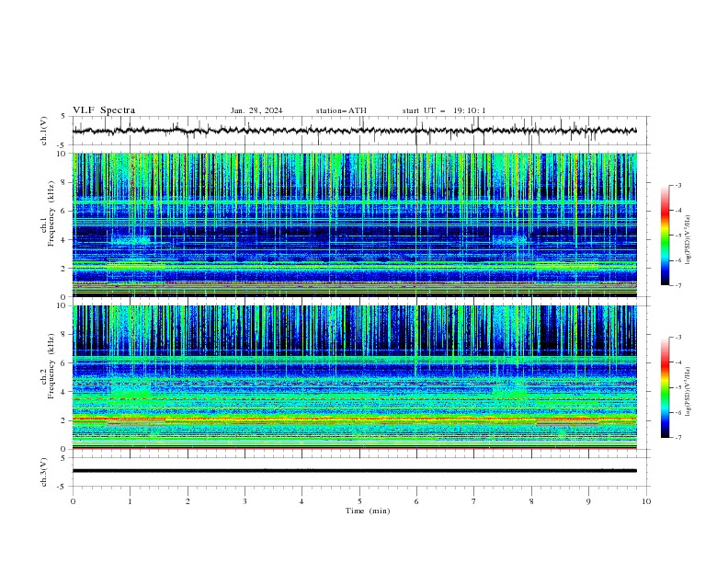Screen dimensions: 728x563
Task: Click the "-5" tick on upper color bar
Action: click(x=678, y=236)
